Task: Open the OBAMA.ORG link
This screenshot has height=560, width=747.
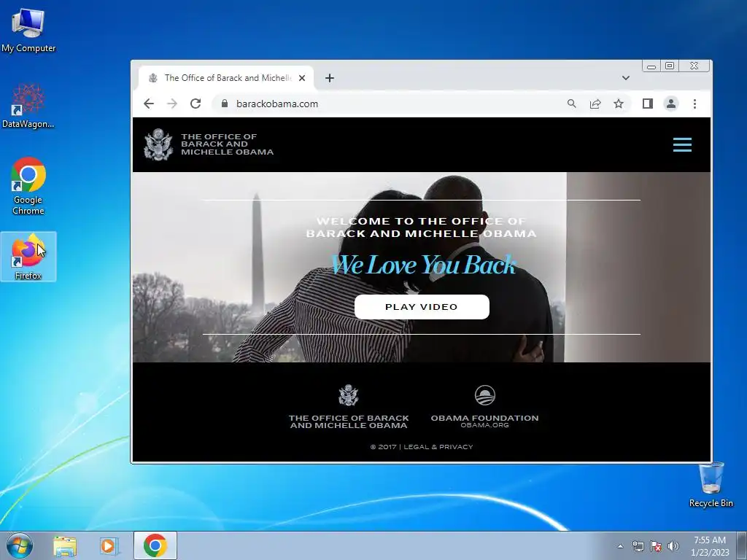Action: [x=485, y=425]
